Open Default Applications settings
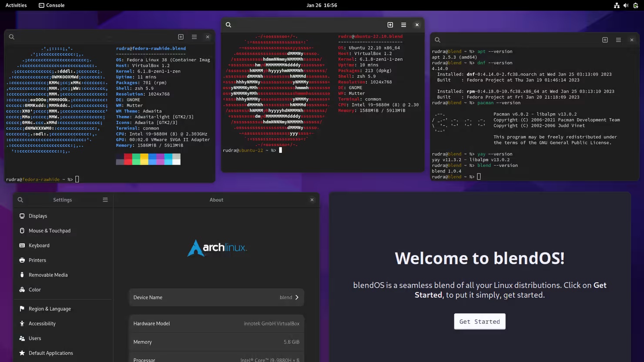 click(51, 353)
